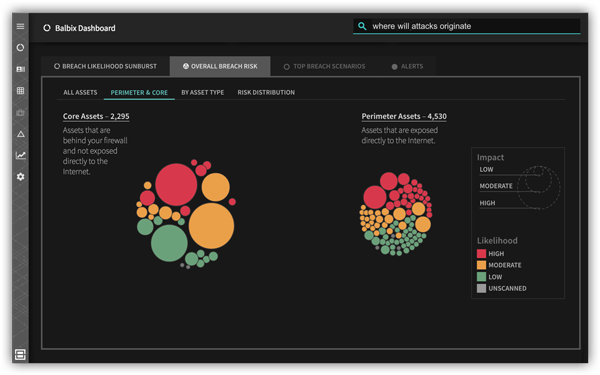Open the Top Breach Scenarios tab
This screenshot has height=375, width=600.
324,67
